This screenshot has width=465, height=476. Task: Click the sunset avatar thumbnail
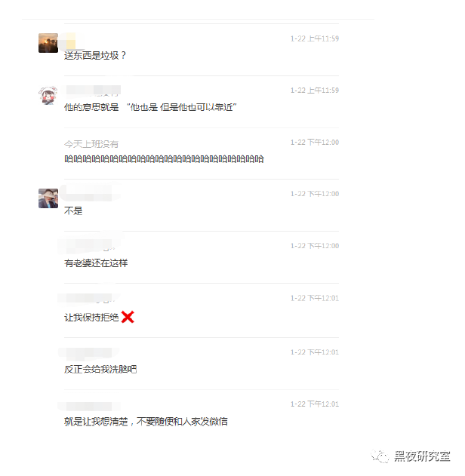point(48,43)
